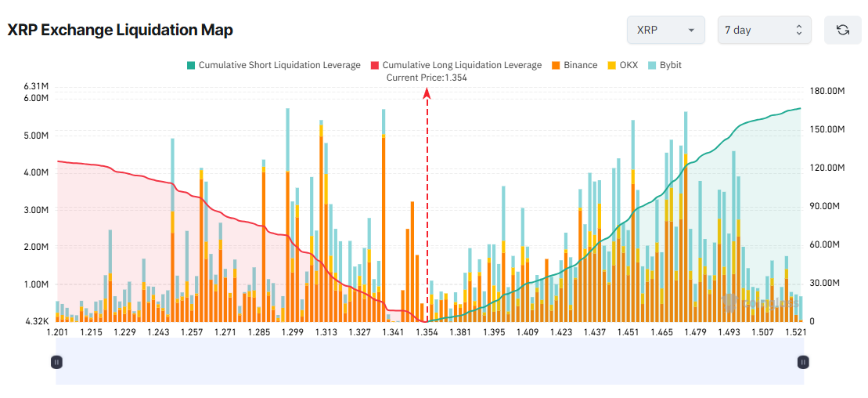This screenshot has height=398, width=868.
Task: Click the up-down chevrons on 7 day selector
Action: [x=798, y=30]
